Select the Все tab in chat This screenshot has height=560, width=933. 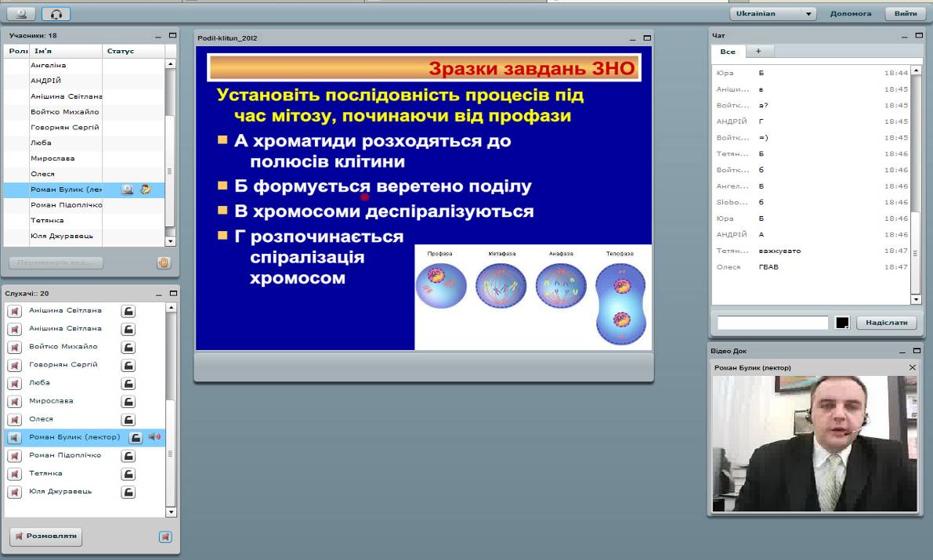[x=728, y=52]
